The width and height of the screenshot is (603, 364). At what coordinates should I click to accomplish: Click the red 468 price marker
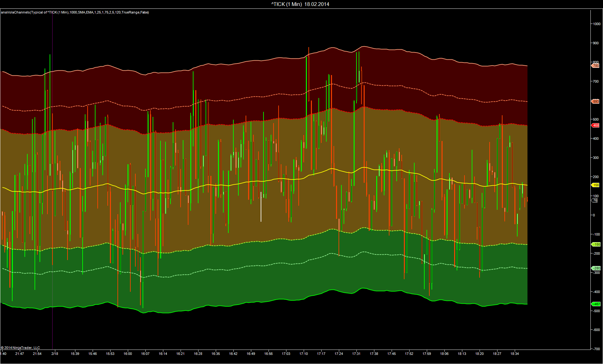coord(595,125)
